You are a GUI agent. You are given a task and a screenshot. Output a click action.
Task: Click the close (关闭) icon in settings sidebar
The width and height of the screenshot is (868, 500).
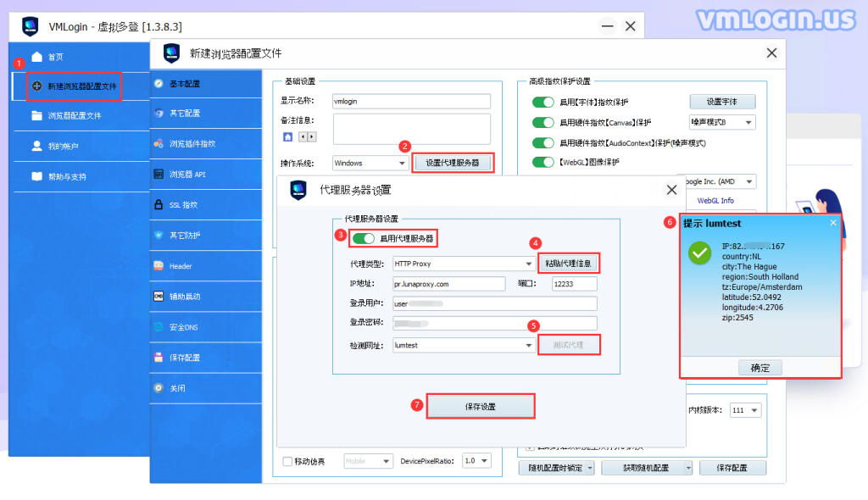click(x=159, y=387)
